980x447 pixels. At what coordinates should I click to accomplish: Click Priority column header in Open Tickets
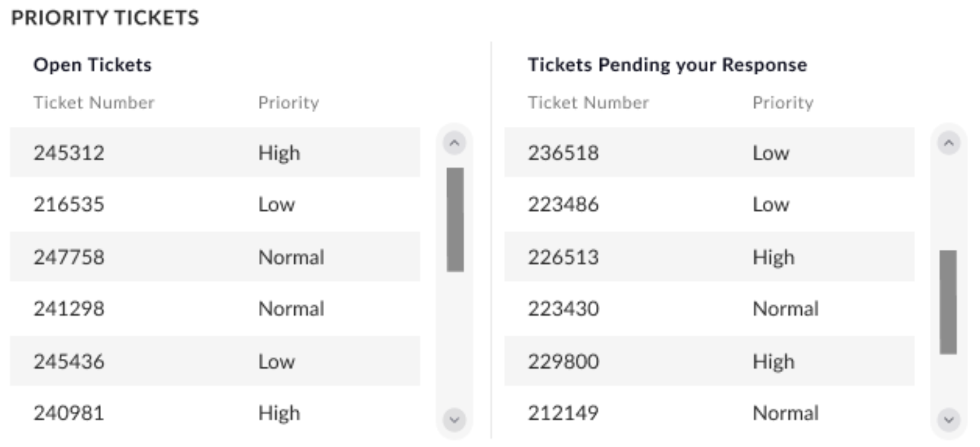(288, 103)
